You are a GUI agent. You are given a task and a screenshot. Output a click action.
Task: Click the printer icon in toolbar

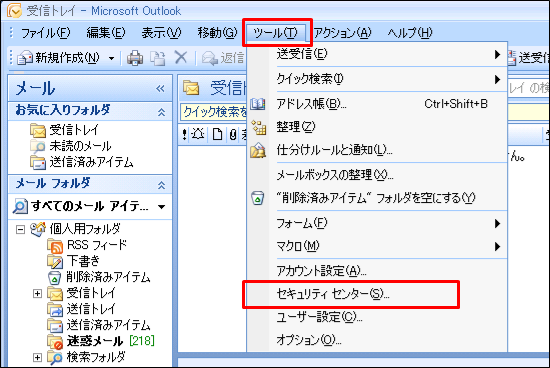(x=135, y=58)
